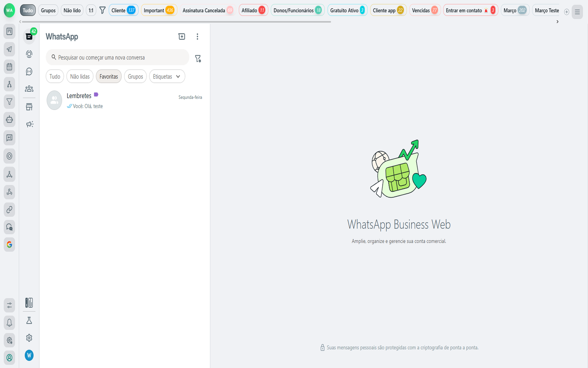Image resolution: width=588 pixels, height=368 pixels.
Task: Open the Lembretes conversation
Action: (125, 101)
